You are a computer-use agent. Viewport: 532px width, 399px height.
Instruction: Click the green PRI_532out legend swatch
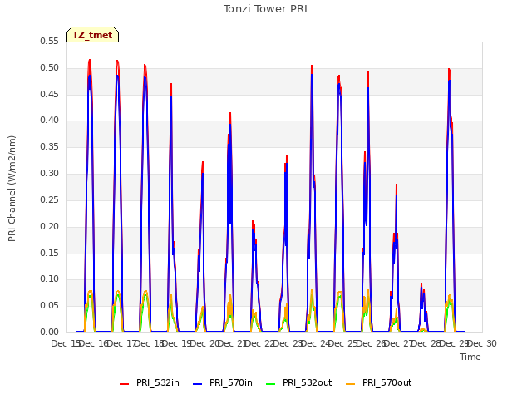271,384
